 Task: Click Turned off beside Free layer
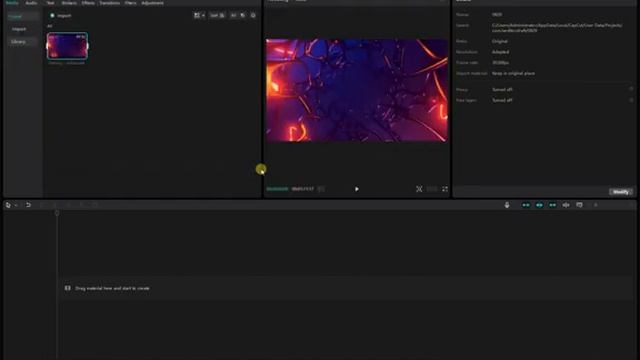[x=502, y=100]
